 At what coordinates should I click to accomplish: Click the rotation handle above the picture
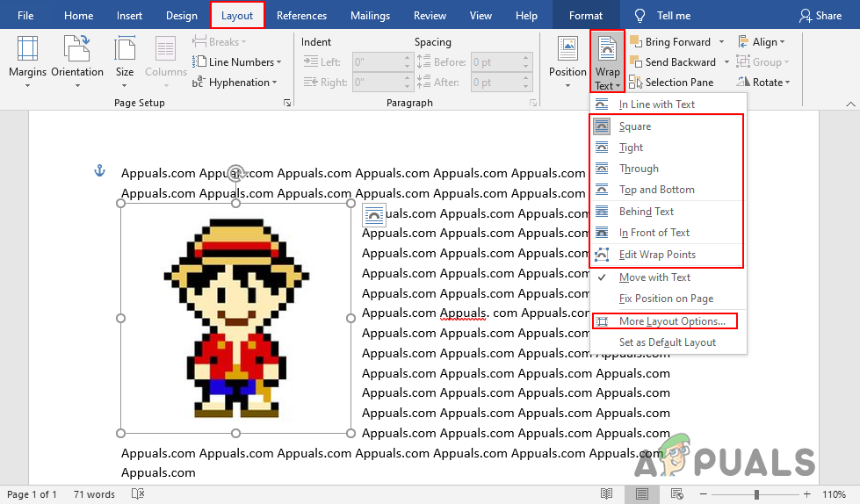(235, 173)
